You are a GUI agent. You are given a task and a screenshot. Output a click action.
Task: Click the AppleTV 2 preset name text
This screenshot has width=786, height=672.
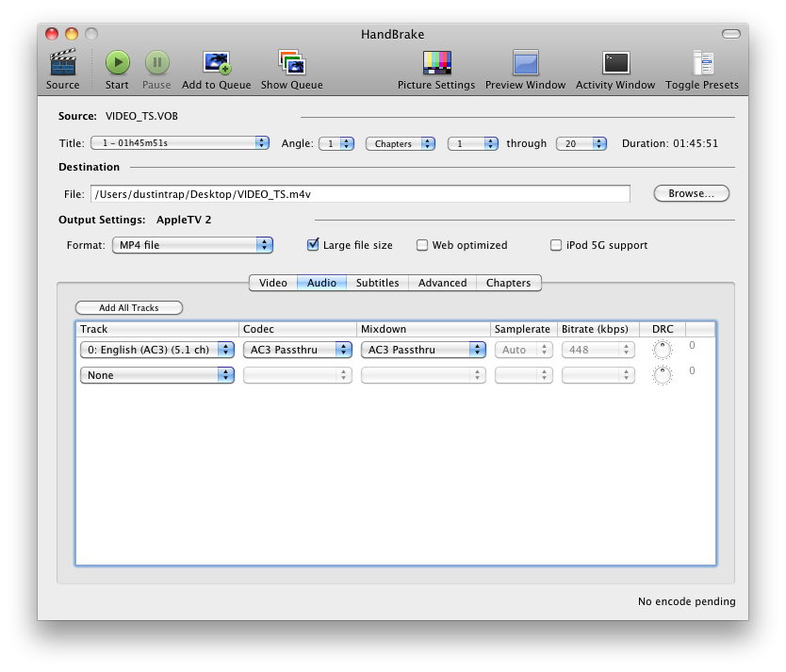[x=184, y=220]
